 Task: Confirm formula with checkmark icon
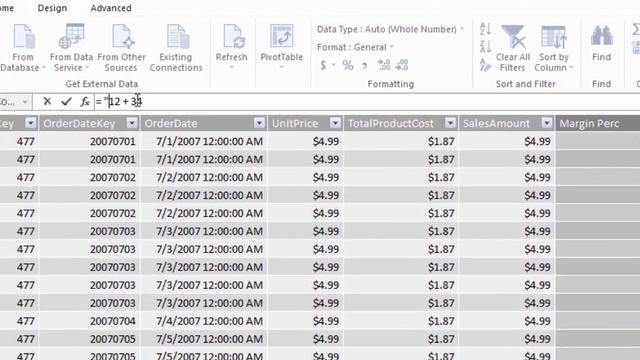[x=66, y=101]
